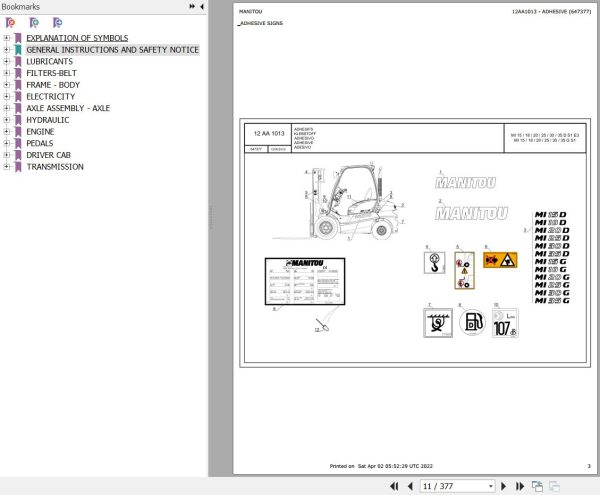Viewport: 600px width, 495px height.
Task: Click the LUBRICANTS purple bookmark icon
Action: tap(18, 62)
